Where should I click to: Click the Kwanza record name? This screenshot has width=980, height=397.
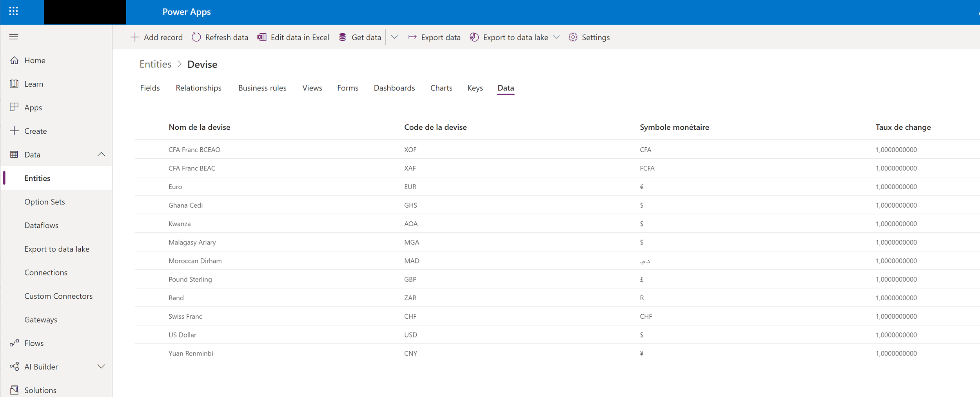click(180, 224)
